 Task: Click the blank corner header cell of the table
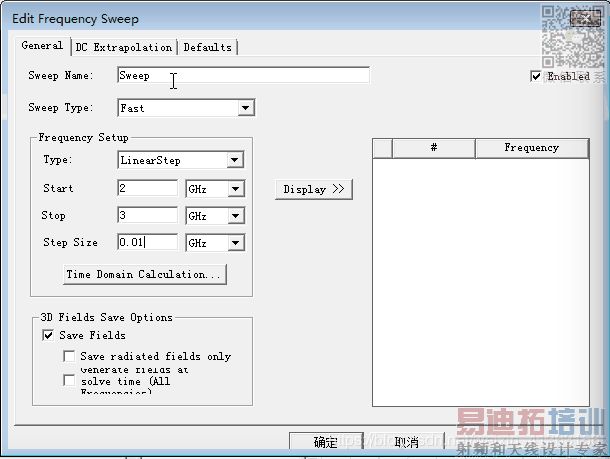click(x=383, y=148)
